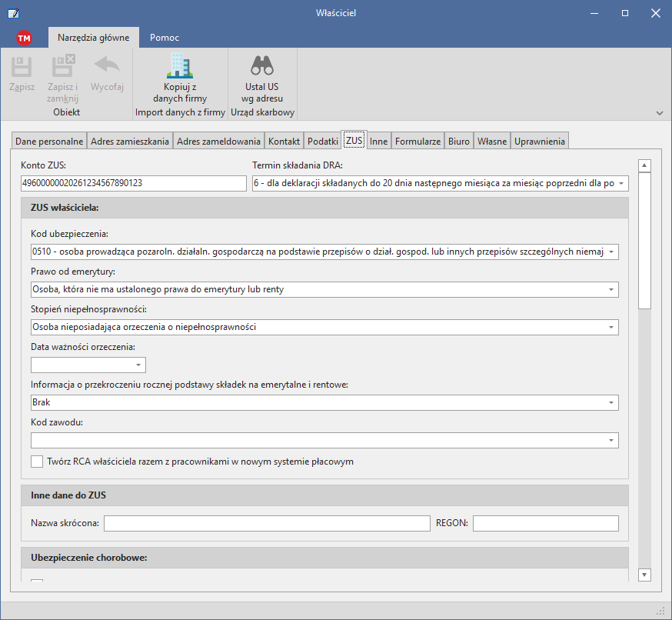672x620 pixels.
Task: Expand the Kod zawodu dropdown
Action: coord(611,440)
